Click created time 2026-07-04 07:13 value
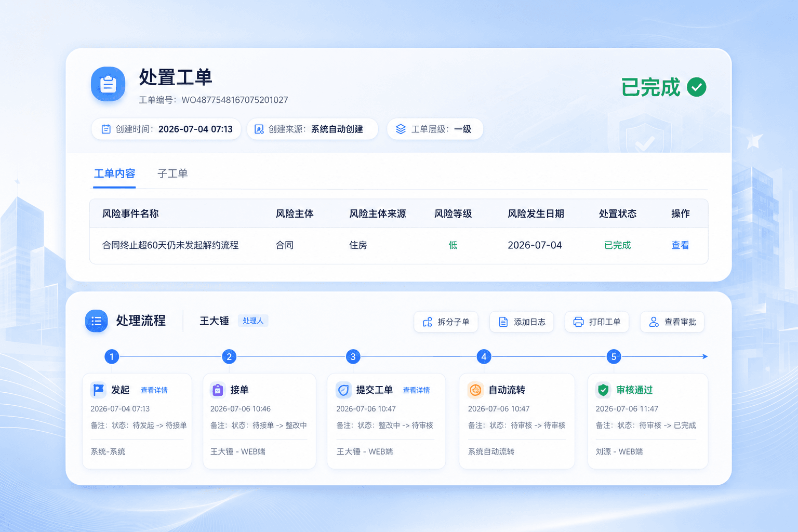This screenshot has height=532, width=798. click(x=195, y=129)
